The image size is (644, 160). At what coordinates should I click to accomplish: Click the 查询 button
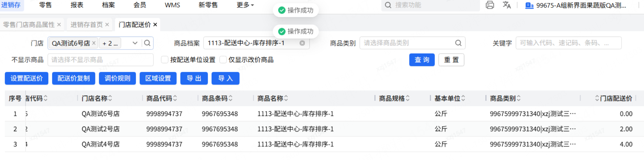point(422,60)
